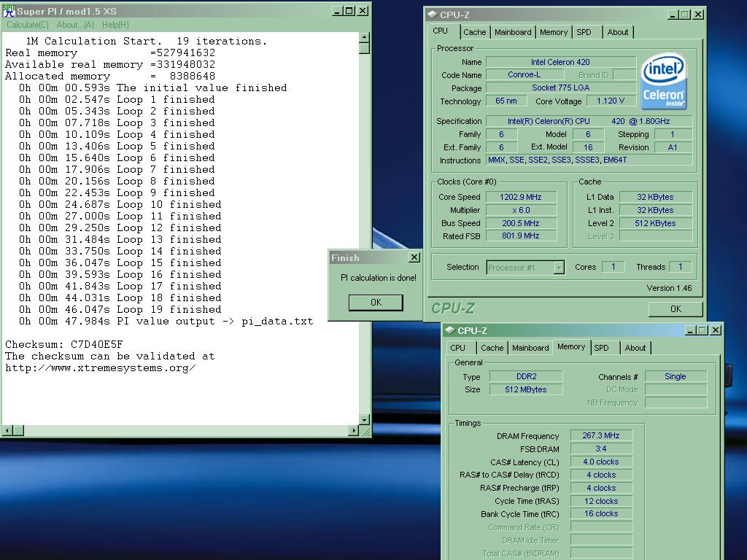Select Mainboard tab in lower CPU-Z window
The image size is (747, 560).
530,348
